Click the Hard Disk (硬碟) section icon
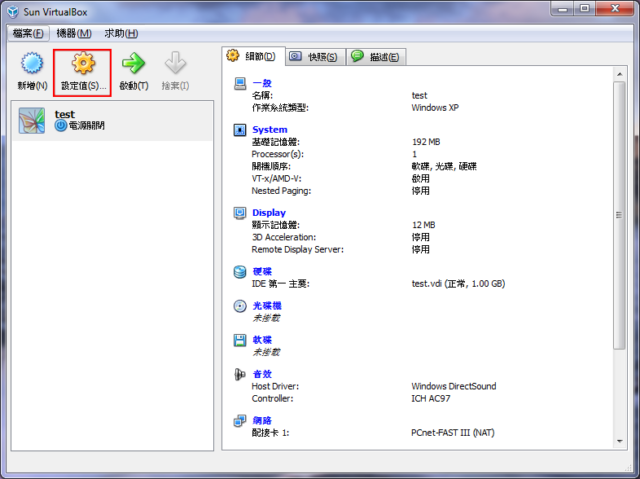The width and height of the screenshot is (640, 479). [x=240, y=272]
